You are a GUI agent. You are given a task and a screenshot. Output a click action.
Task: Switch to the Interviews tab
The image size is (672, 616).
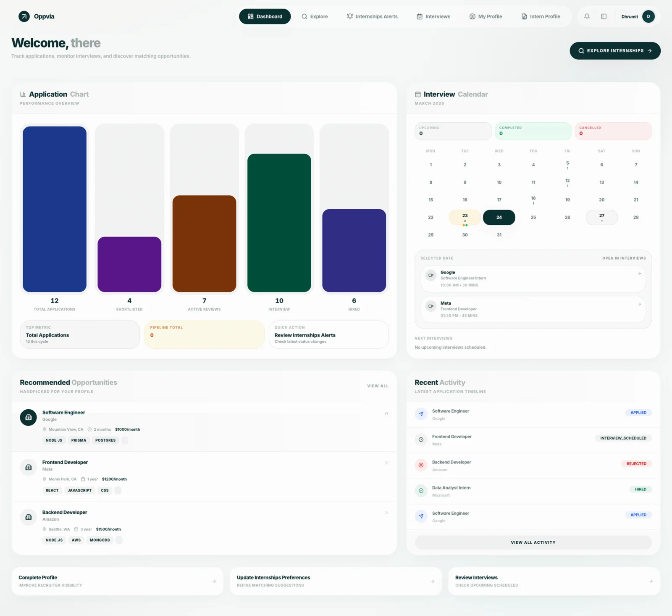pyautogui.click(x=433, y=16)
